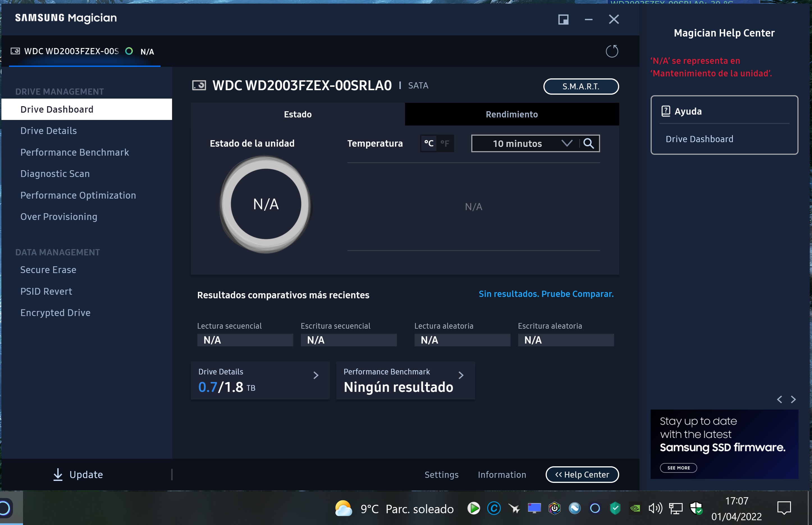Click SEE MORE on firmware banner

678,468
